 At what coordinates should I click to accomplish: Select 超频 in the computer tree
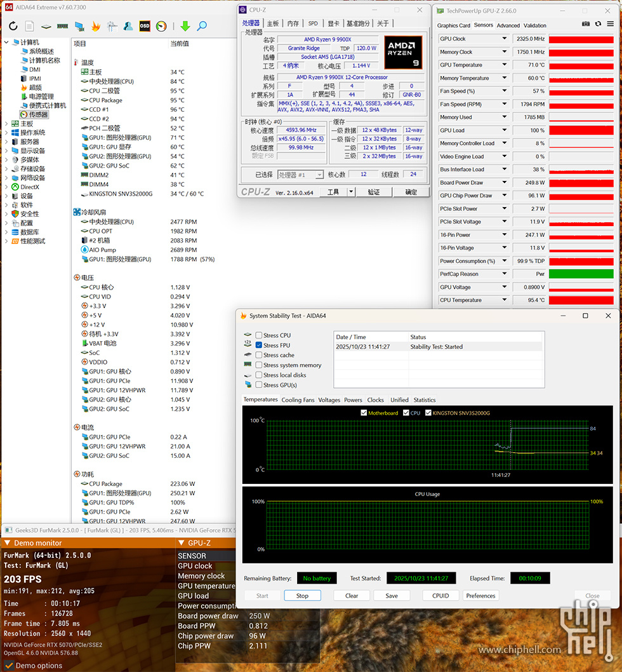pyautogui.click(x=35, y=88)
